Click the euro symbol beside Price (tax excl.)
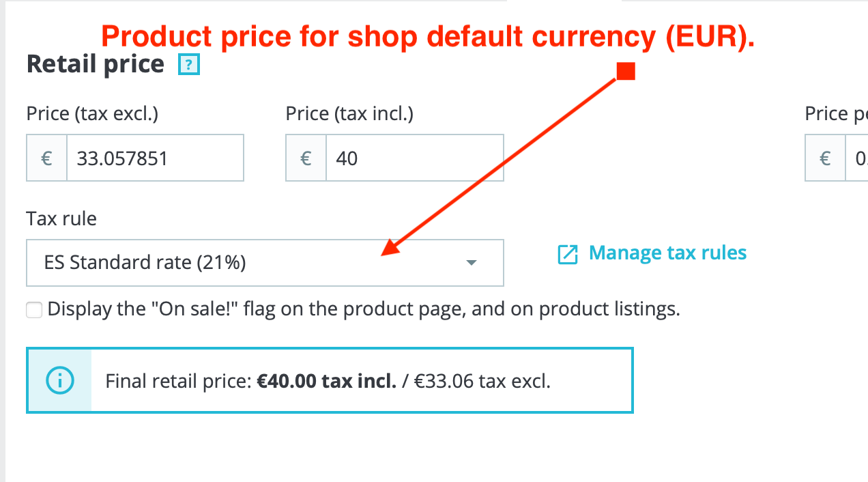 (x=46, y=158)
